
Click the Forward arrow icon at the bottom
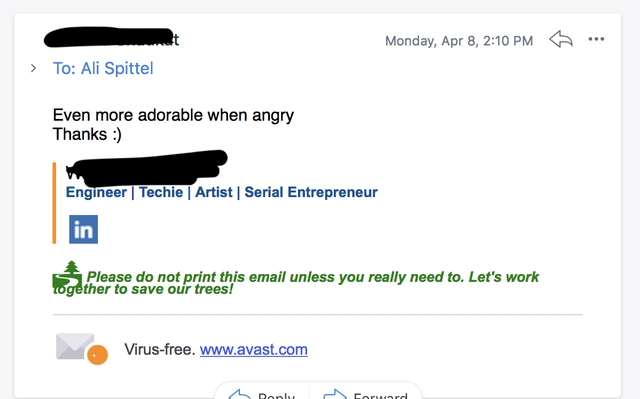(335, 394)
